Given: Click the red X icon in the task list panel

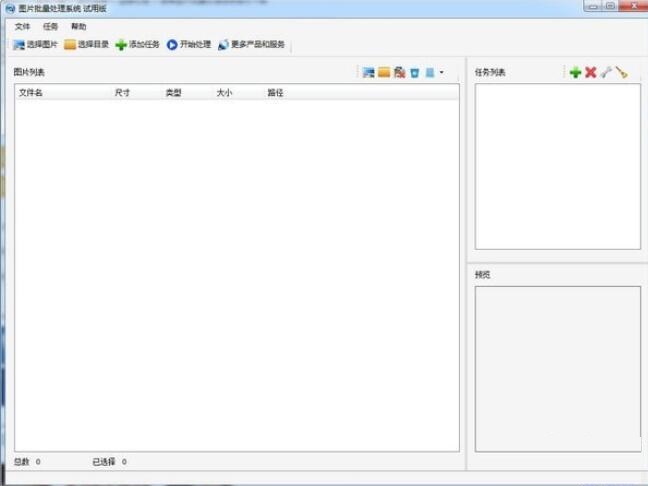Looking at the screenshot, I should point(590,72).
